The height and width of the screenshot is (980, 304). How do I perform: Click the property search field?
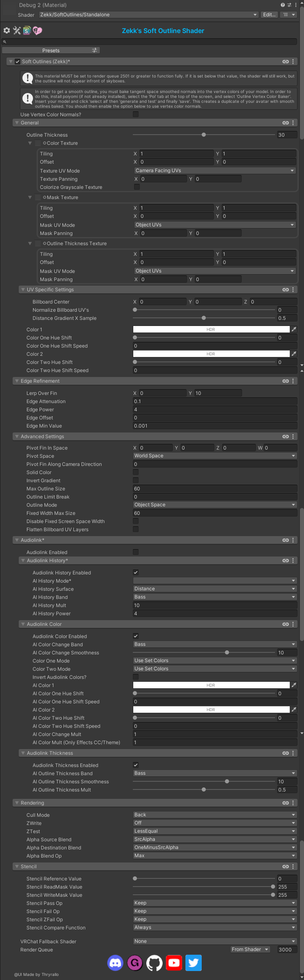[149, 42]
